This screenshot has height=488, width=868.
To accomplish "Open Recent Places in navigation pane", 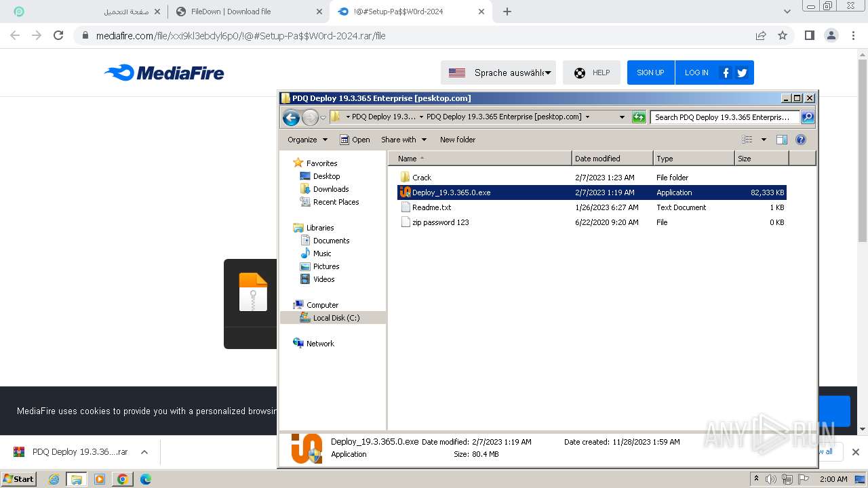I will tap(336, 202).
